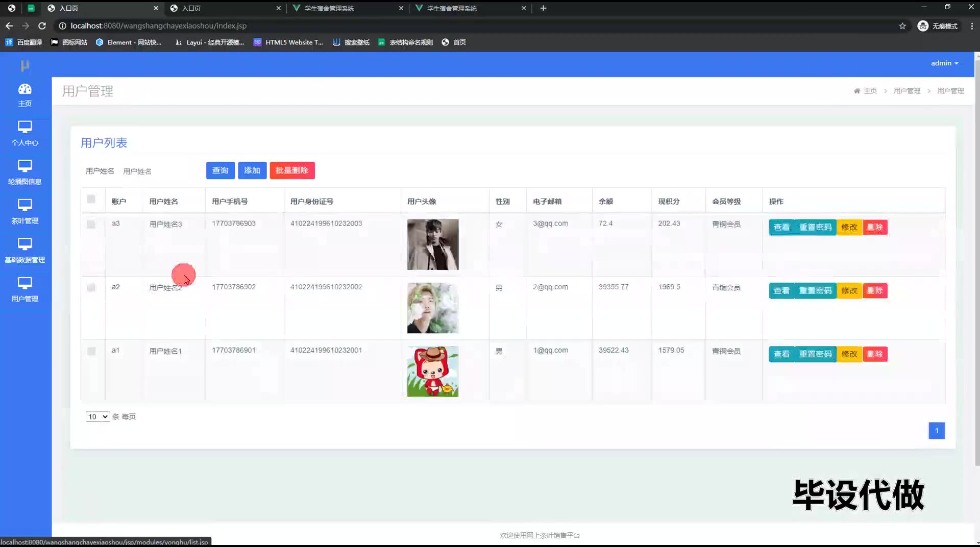The width and height of the screenshot is (980, 547).
Task: Open the 主页 dashboard icon in sidebar
Action: pyautogui.click(x=24, y=90)
